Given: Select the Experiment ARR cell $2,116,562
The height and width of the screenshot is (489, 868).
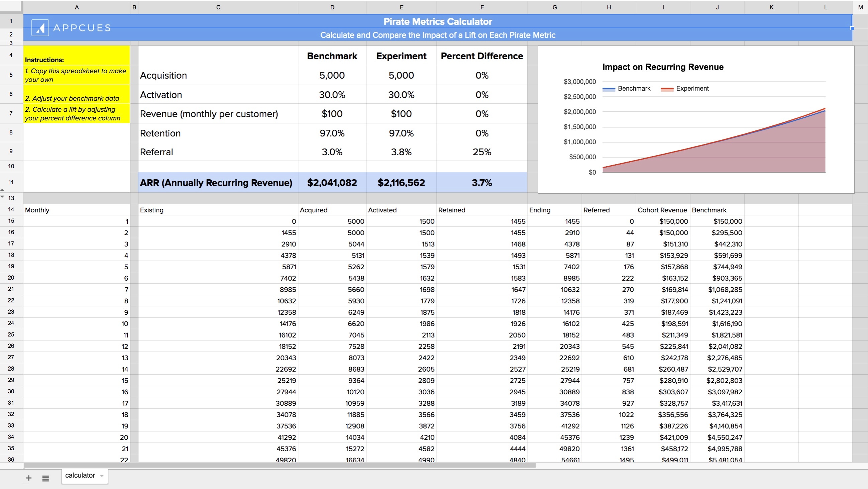Looking at the screenshot, I should [401, 183].
